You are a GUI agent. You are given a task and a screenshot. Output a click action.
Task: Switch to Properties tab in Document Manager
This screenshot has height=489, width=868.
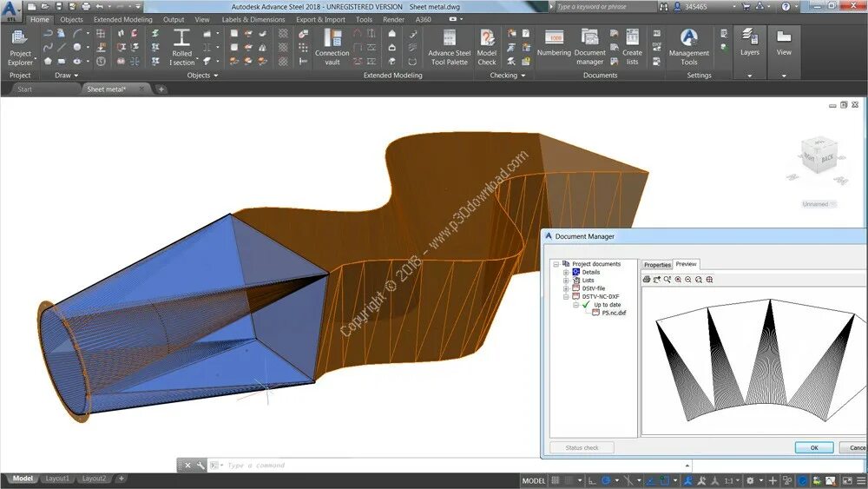coord(657,265)
